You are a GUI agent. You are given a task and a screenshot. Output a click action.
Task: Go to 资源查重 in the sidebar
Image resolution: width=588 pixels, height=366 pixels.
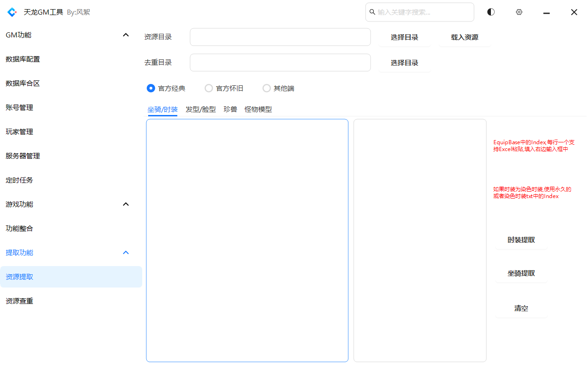click(x=20, y=301)
